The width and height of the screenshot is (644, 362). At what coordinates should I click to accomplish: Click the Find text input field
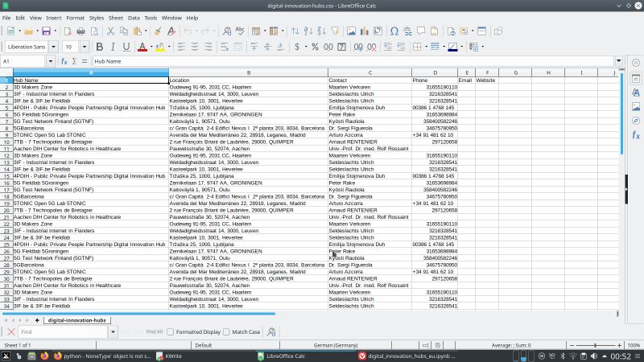[64, 331]
